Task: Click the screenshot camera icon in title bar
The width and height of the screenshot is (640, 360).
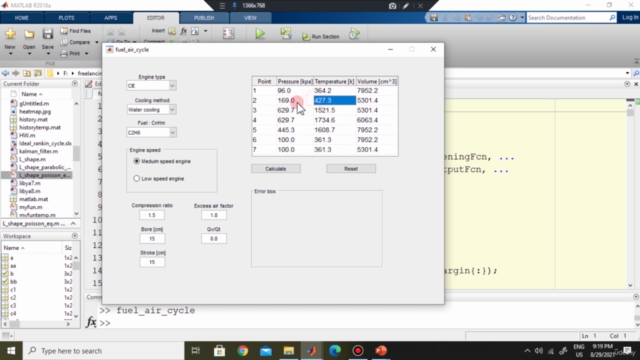Action: tap(392, 6)
